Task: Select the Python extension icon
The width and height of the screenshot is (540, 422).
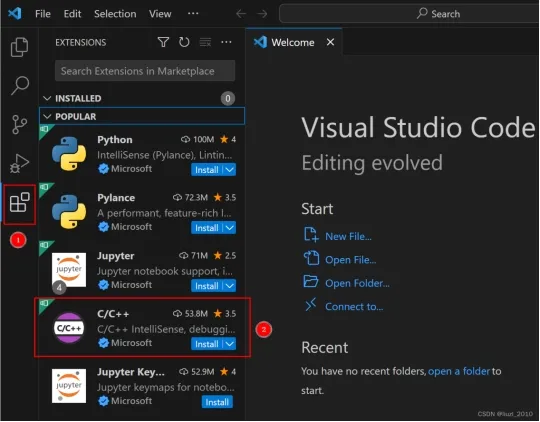Action: [x=69, y=154]
